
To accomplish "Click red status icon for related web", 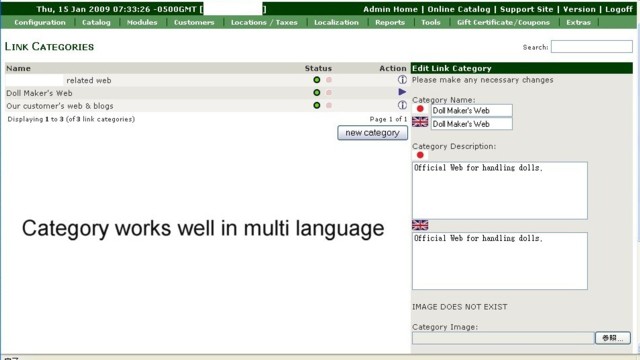I will tap(329, 80).
